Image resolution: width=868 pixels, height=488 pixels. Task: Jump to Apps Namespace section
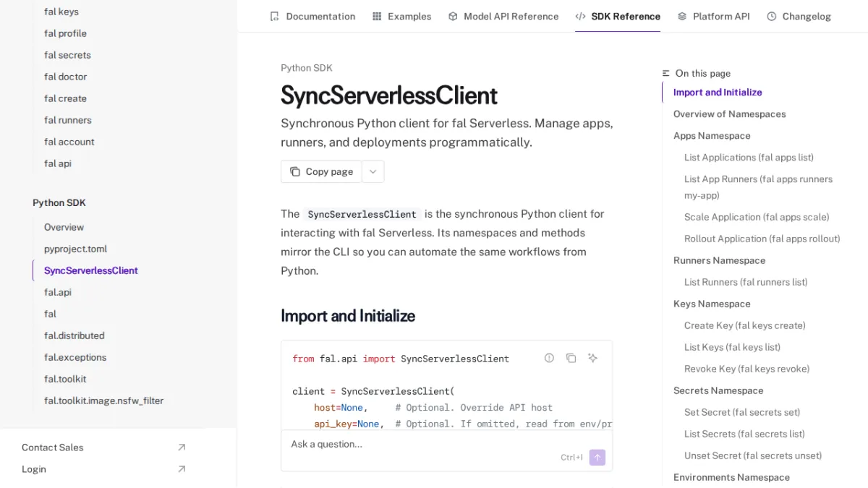712,136
